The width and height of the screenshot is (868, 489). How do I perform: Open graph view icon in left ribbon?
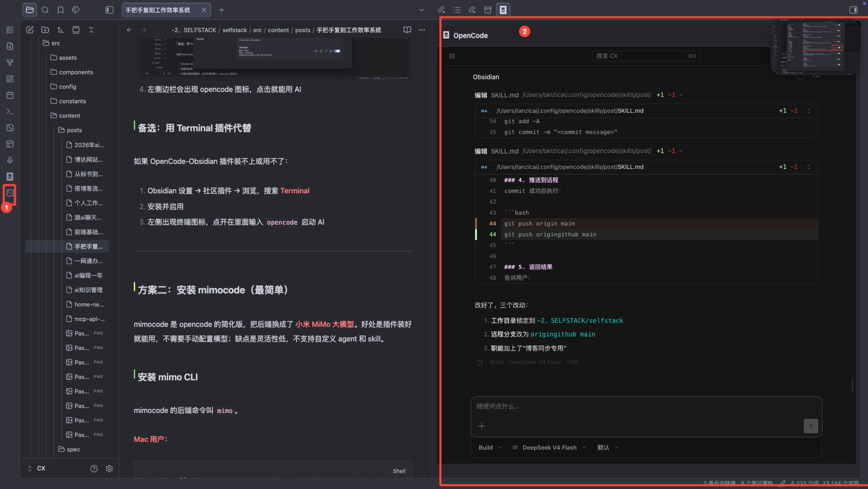tap(10, 62)
